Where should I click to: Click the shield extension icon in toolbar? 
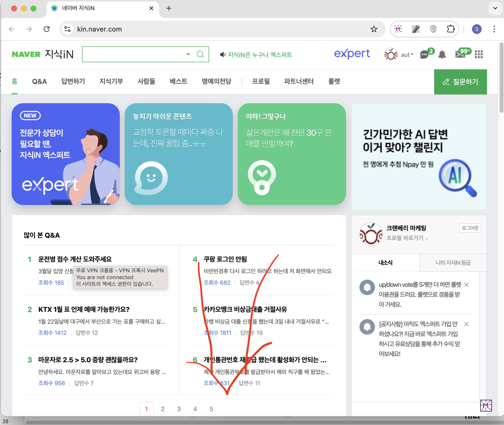click(433, 29)
